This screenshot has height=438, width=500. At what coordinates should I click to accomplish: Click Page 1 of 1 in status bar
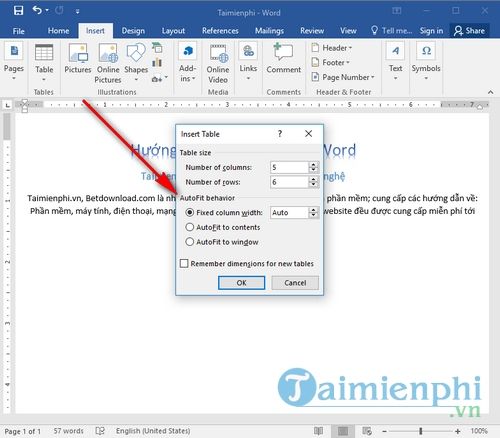23,431
